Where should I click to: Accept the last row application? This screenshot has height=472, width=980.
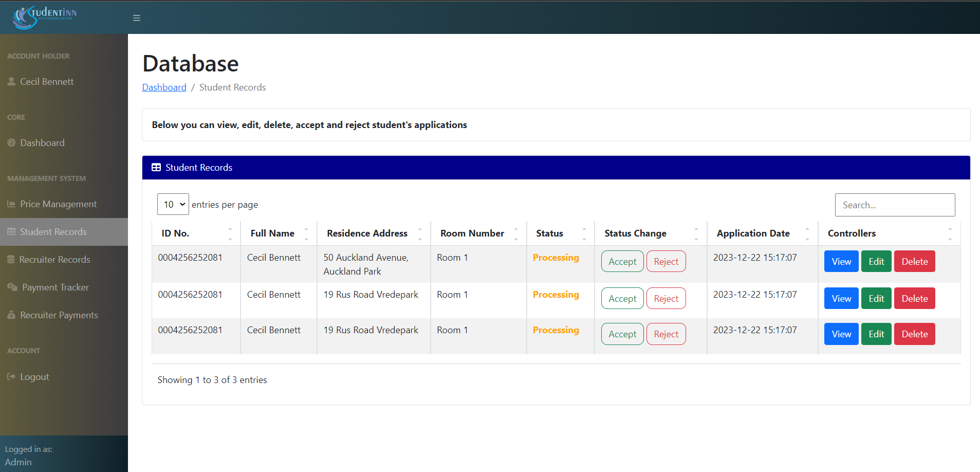click(x=622, y=334)
